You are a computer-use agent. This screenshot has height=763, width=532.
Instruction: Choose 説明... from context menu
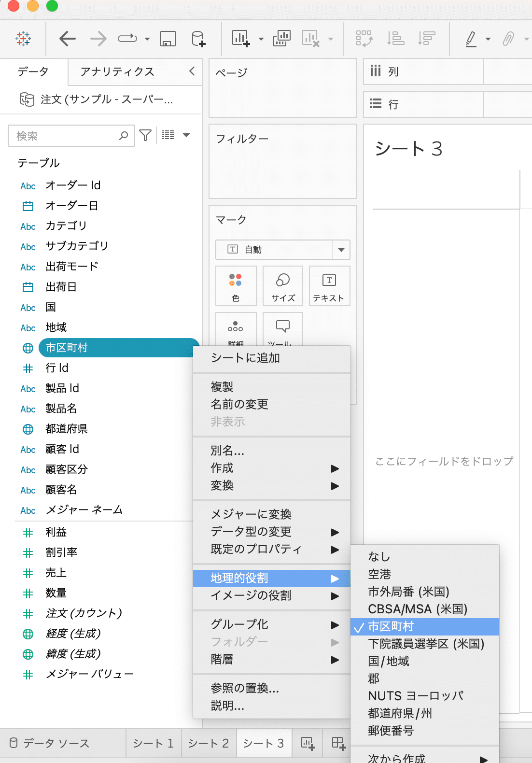tap(272, 706)
